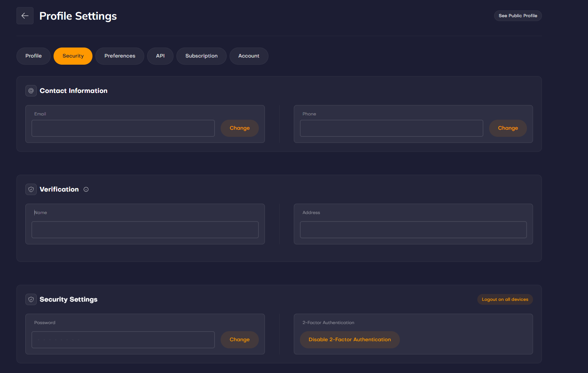Click Change button next to Password
Viewport: 588px width, 373px height.
[x=240, y=340]
